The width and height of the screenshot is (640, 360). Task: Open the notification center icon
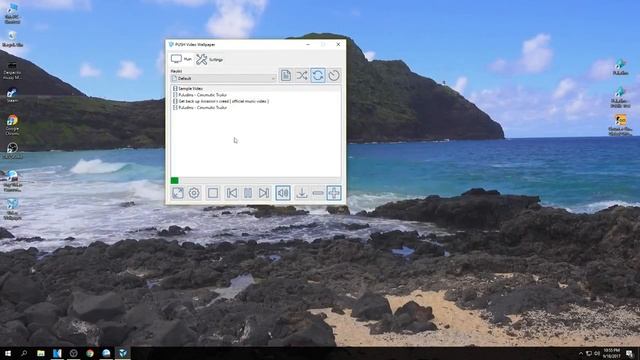coord(629,353)
